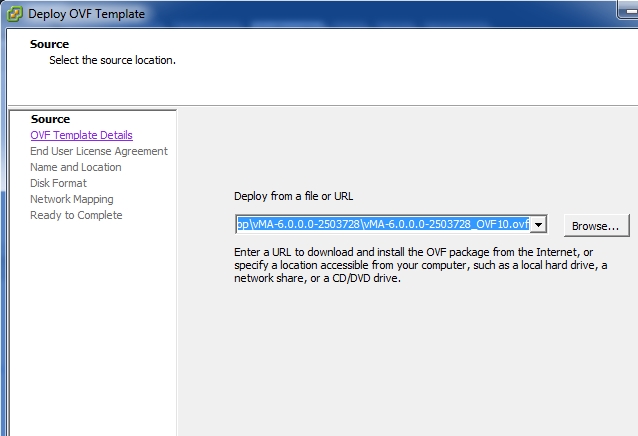The width and height of the screenshot is (638, 436).
Task: Click the 'Deploy from a file or URL' label
Action: (x=293, y=196)
